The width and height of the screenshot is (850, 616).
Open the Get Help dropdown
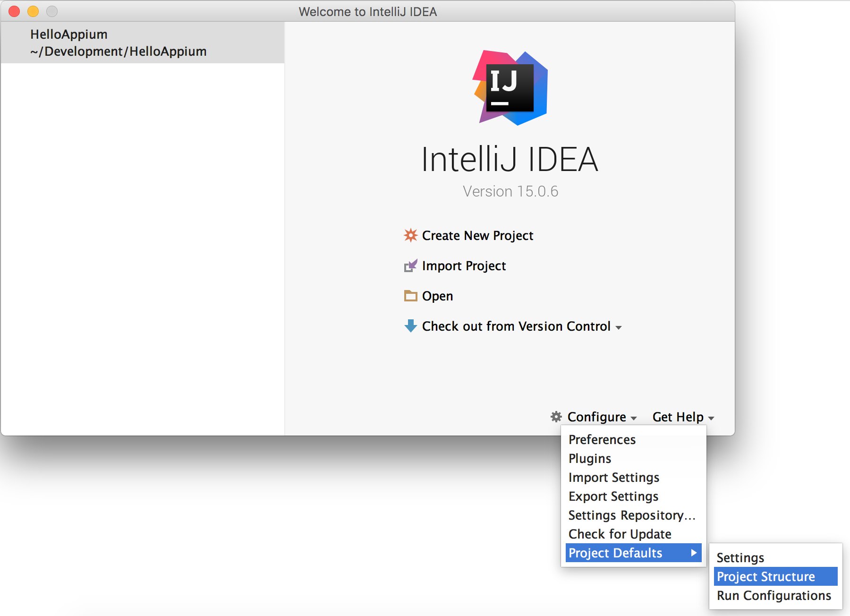(x=683, y=417)
